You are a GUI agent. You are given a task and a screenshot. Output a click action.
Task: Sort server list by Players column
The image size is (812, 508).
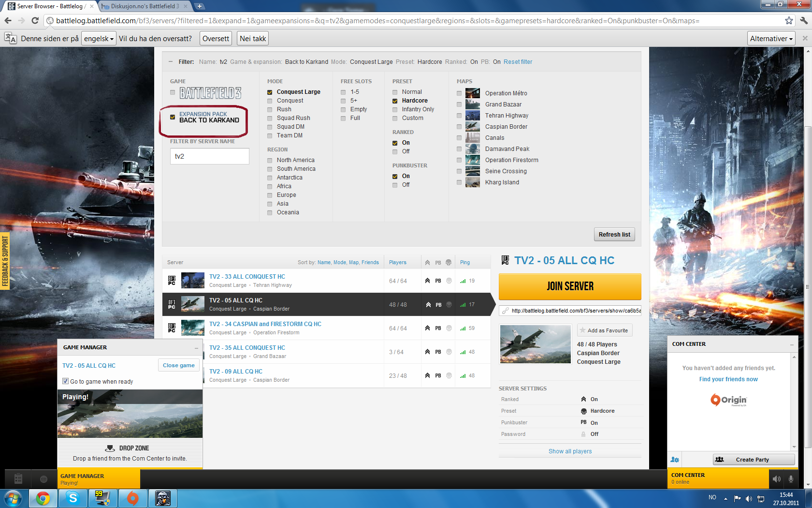click(x=398, y=263)
